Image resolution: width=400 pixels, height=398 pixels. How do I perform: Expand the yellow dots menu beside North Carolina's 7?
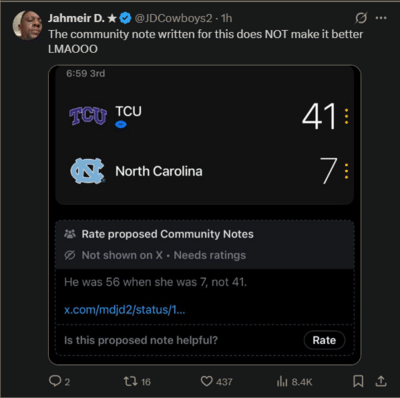click(x=347, y=171)
